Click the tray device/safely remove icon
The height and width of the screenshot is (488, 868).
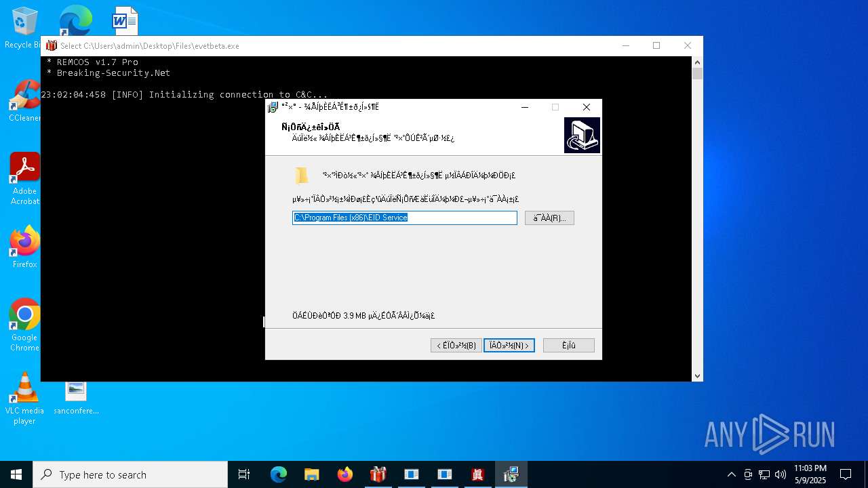[x=748, y=474]
